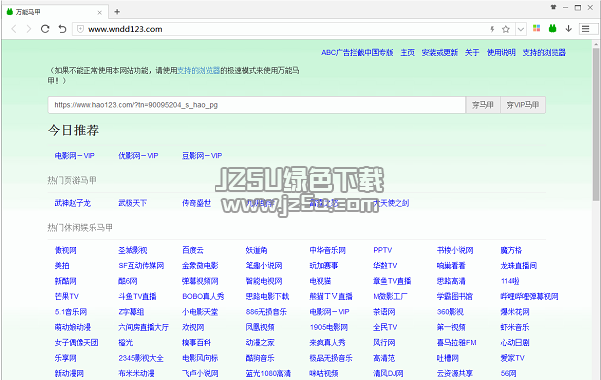This screenshot has width=601, height=380.
Task: Open 电影网-VIP link under 今日推荐
Action: (x=74, y=156)
